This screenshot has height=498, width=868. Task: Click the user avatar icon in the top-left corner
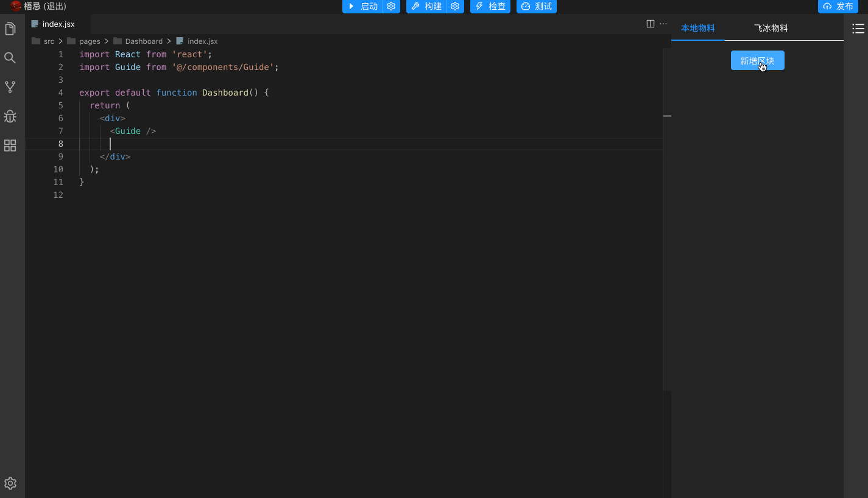coord(16,6)
